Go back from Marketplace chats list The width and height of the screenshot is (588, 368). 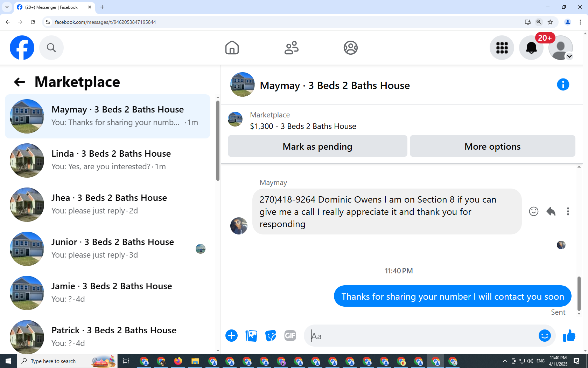(x=20, y=82)
